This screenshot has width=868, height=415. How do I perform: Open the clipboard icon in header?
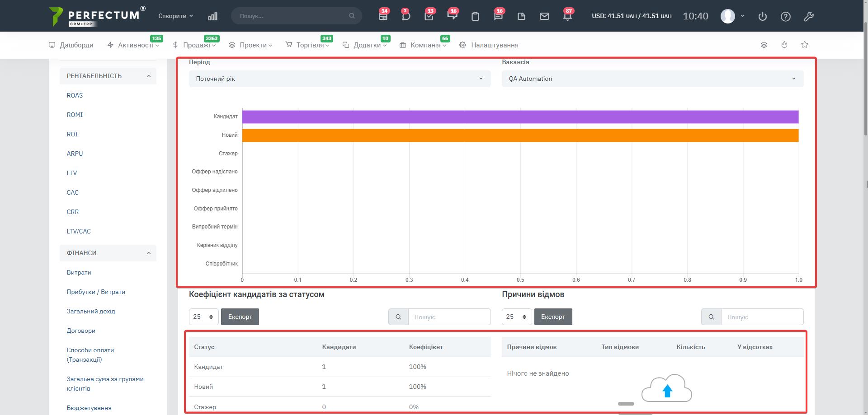[475, 17]
